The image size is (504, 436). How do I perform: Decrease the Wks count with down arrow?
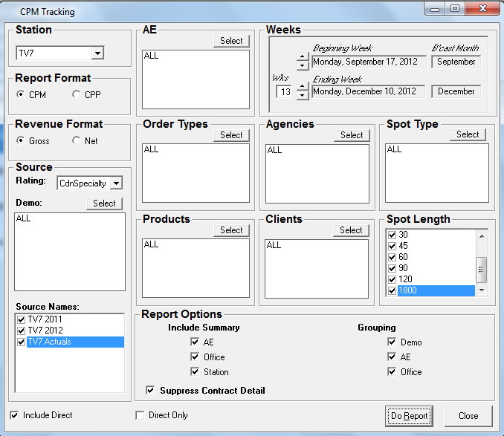coord(302,96)
